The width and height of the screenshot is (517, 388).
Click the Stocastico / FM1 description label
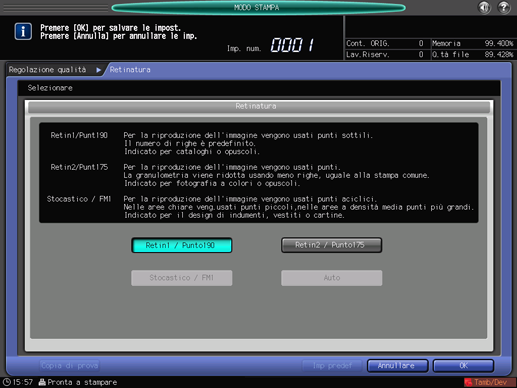(79, 199)
